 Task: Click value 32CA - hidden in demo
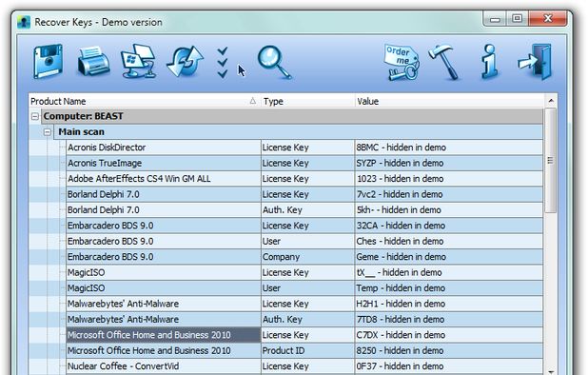pos(401,226)
